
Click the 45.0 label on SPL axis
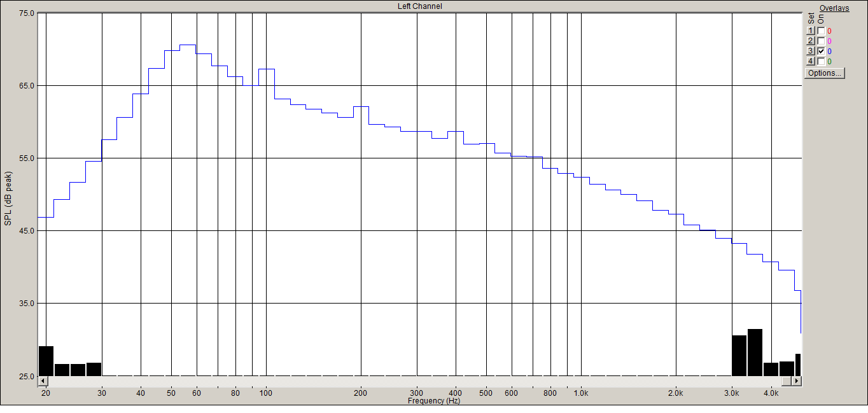(x=27, y=230)
